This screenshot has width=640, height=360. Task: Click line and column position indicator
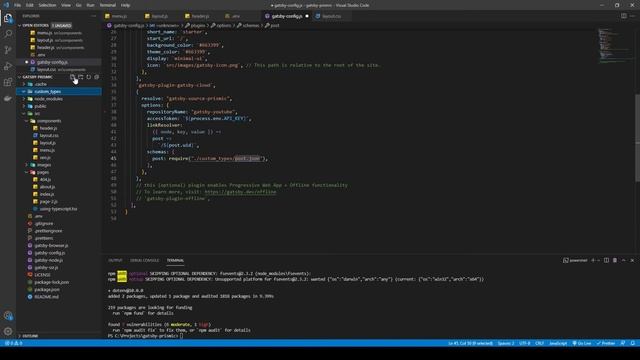471,343
